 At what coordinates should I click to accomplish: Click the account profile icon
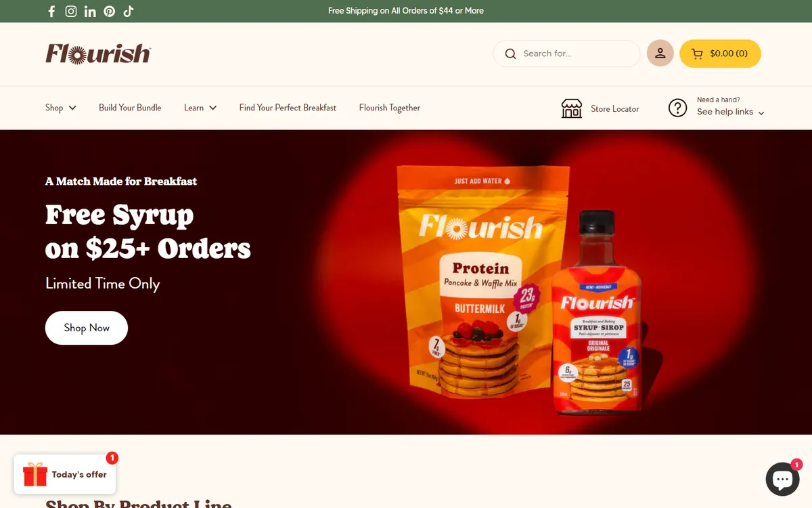(x=660, y=54)
